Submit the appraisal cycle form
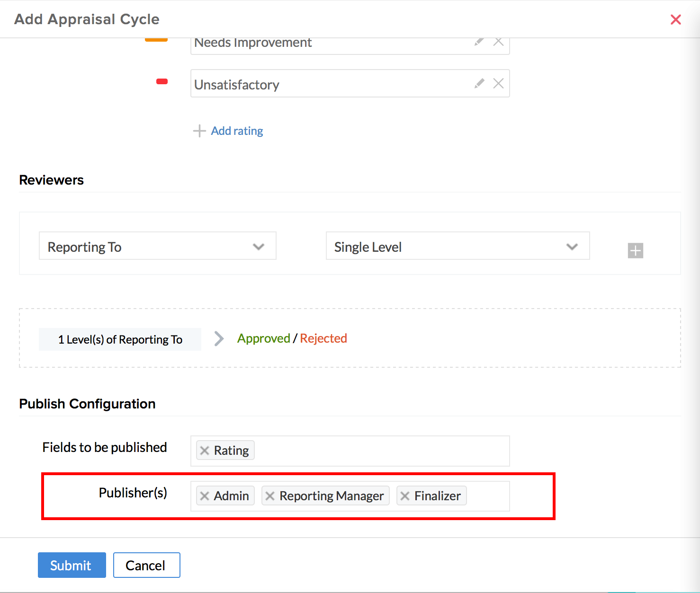The height and width of the screenshot is (593, 700). (x=72, y=565)
